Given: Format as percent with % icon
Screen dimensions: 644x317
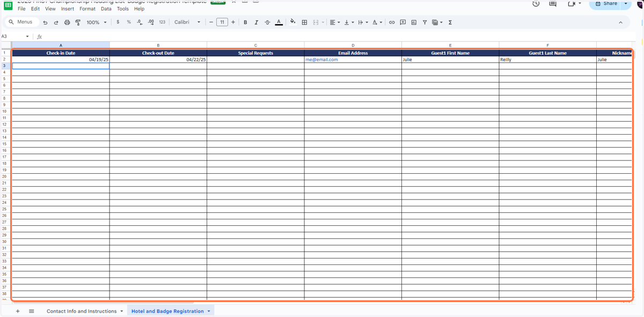Looking at the screenshot, I should [x=129, y=22].
